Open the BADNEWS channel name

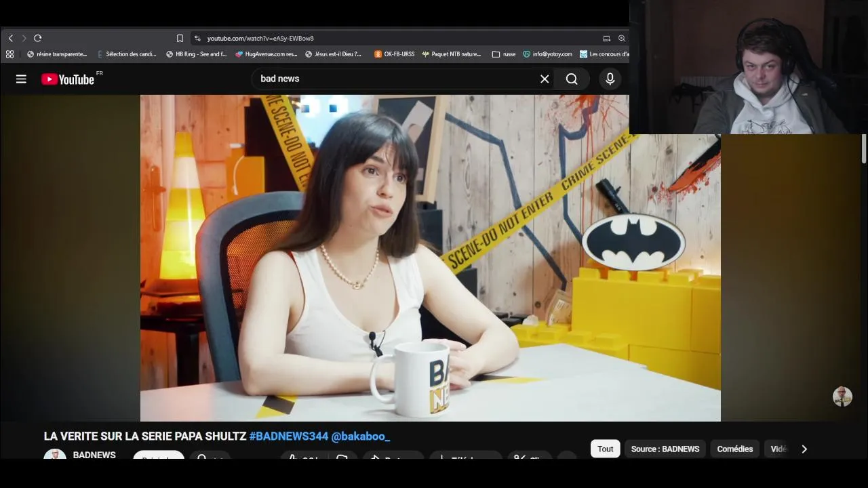coord(94,455)
